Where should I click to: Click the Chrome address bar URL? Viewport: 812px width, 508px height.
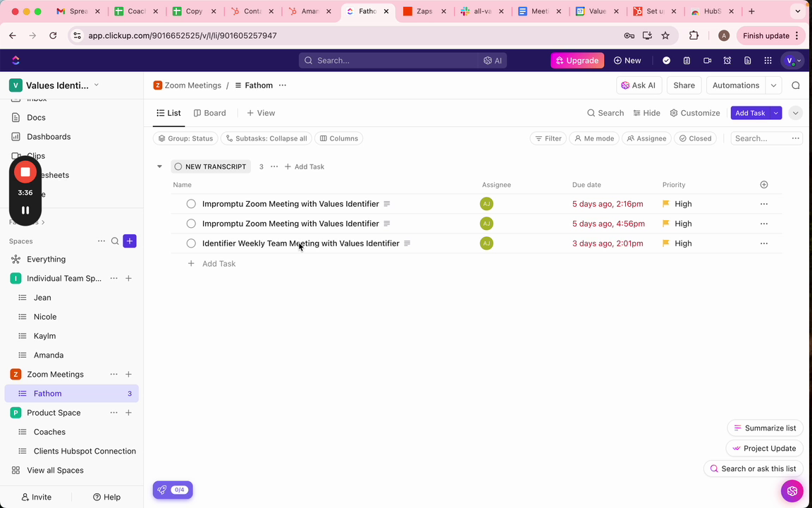point(183,36)
